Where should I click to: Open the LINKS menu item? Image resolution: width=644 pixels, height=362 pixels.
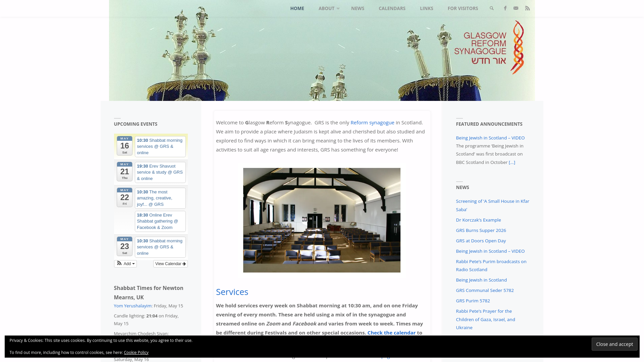427,8
